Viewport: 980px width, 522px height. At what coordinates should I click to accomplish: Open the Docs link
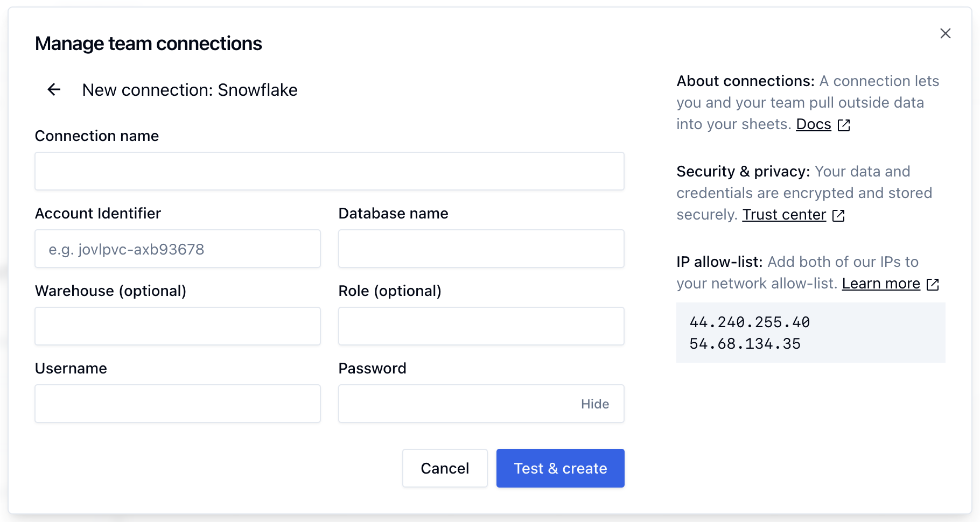point(813,124)
